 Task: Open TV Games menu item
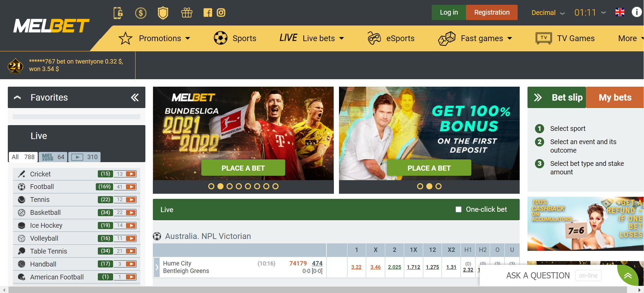coord(565,38)
